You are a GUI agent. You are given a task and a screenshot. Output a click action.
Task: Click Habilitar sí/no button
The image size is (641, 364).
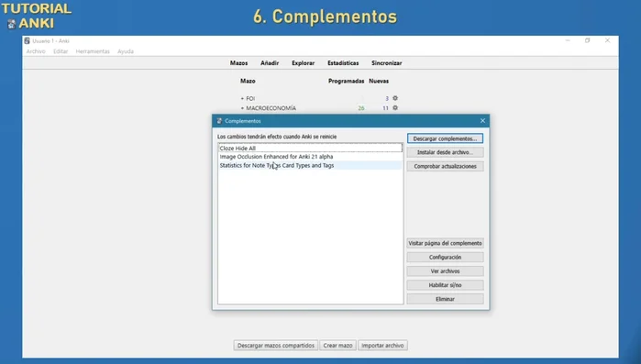[x=445, y=285]
